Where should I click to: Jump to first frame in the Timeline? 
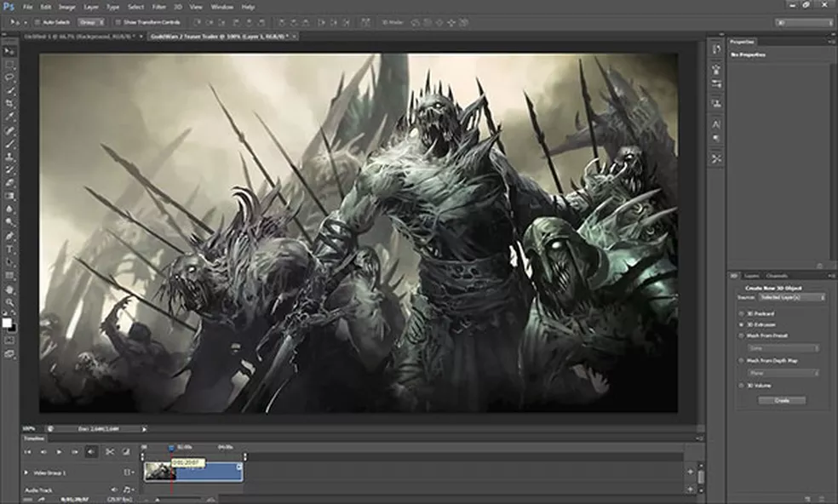27,451
